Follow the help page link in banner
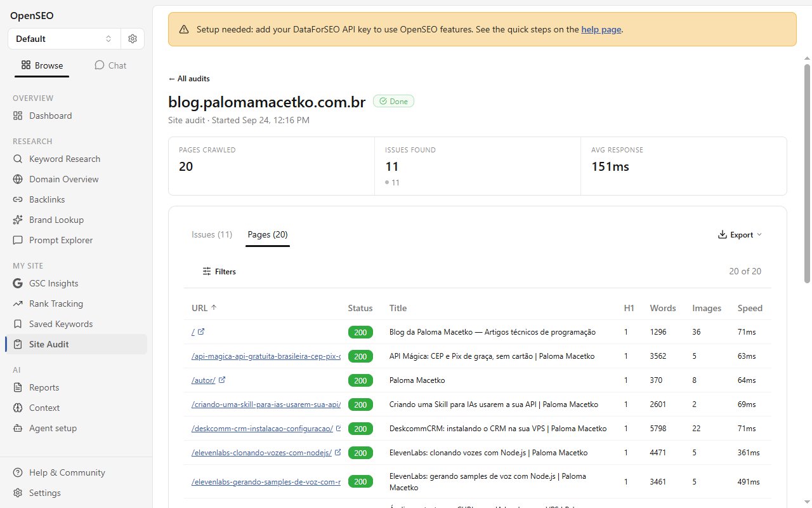 (601, 29)
